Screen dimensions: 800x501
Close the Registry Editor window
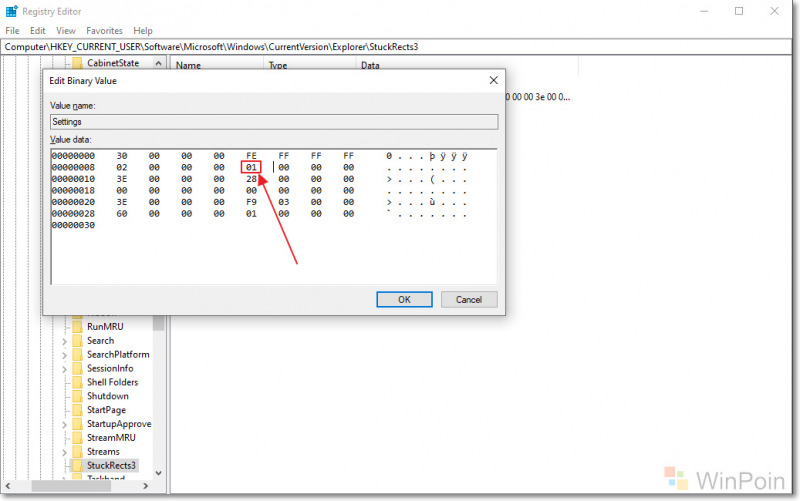click(774, 11)
